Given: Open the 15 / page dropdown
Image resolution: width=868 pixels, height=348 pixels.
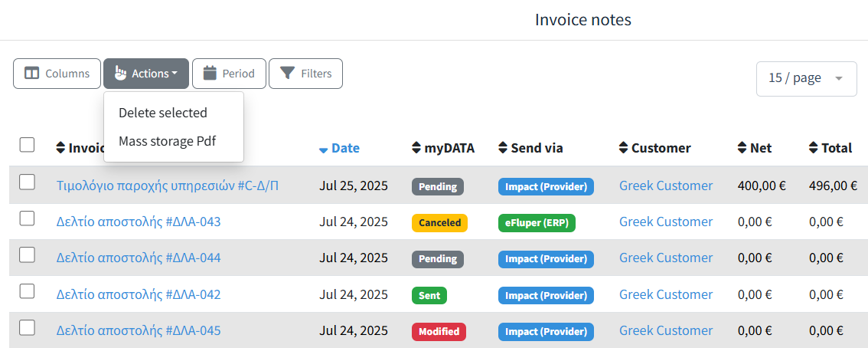Looking at the screenshot, I should tap(806, 78).
